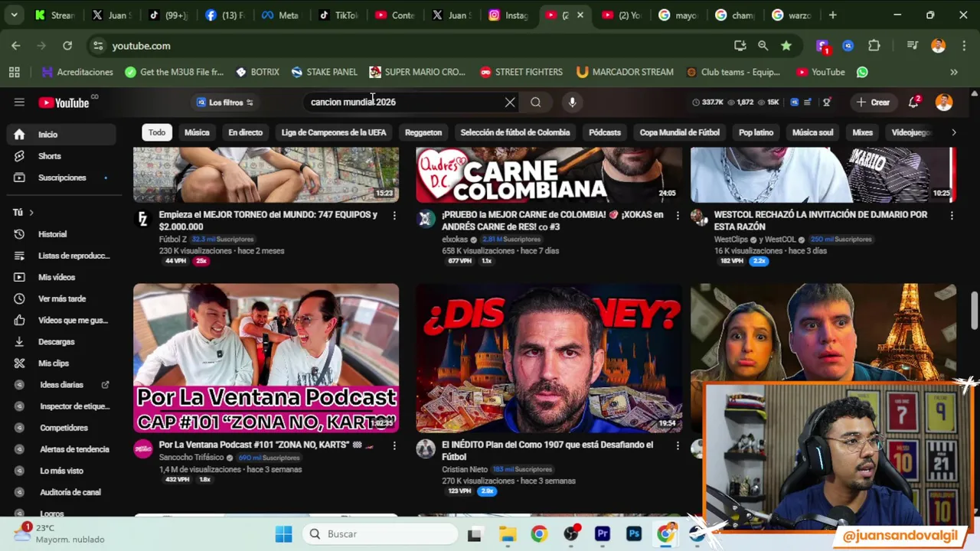Clear the search text with the X

click(x=510, y=102)
